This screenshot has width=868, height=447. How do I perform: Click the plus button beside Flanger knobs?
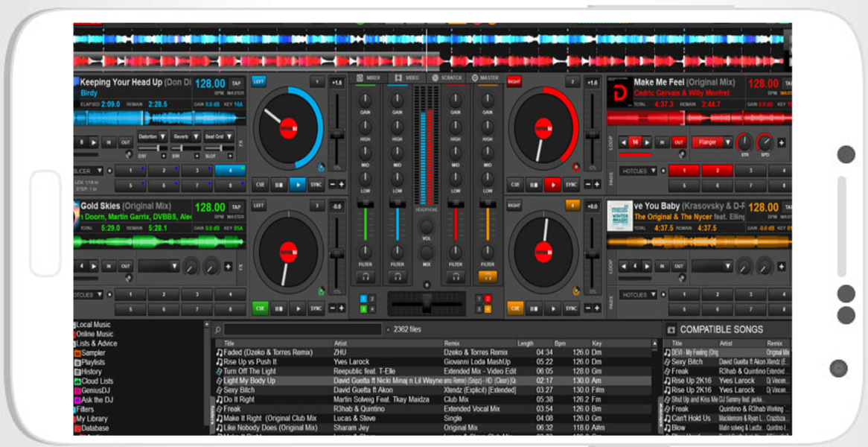point(781,142)
